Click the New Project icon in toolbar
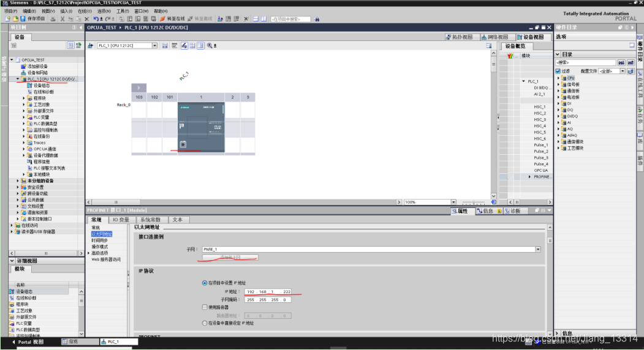The image size is (644, 350). [8, 19]
